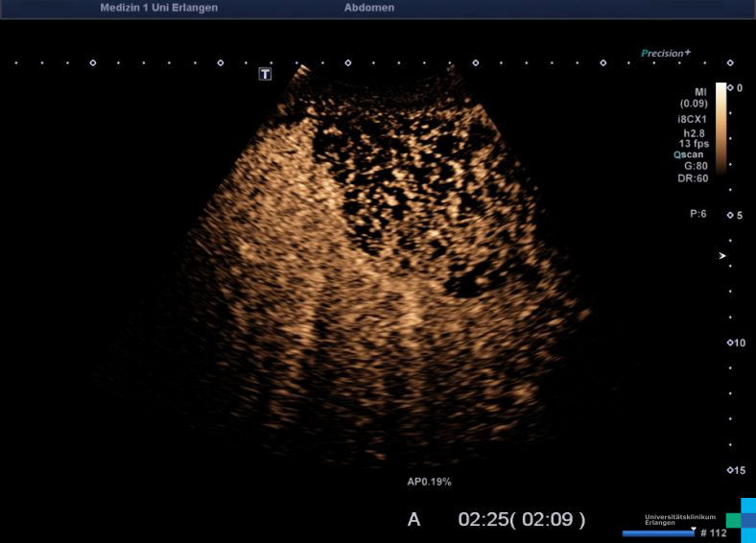Click the 0 cm depth scale diamond
Viewport: 756px width, 543px height.
[x=730, y=87]
